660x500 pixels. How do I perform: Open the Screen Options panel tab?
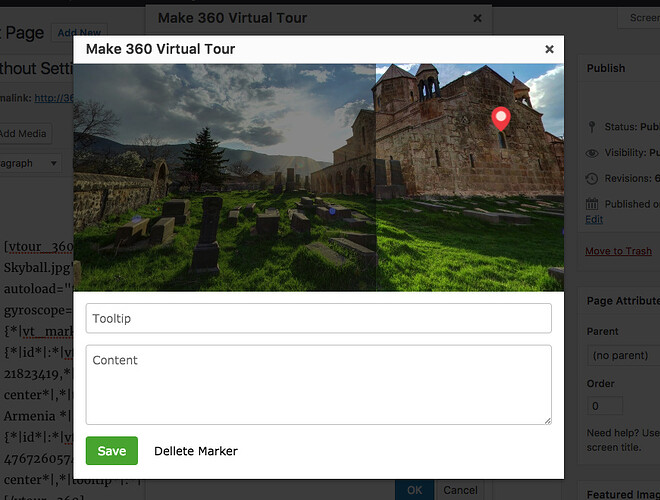click(643, 18)
